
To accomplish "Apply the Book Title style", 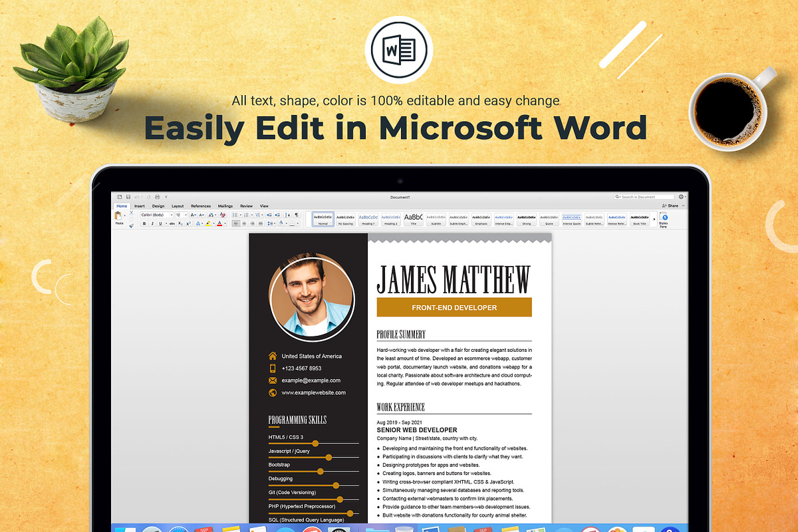I will click(639, 219).
